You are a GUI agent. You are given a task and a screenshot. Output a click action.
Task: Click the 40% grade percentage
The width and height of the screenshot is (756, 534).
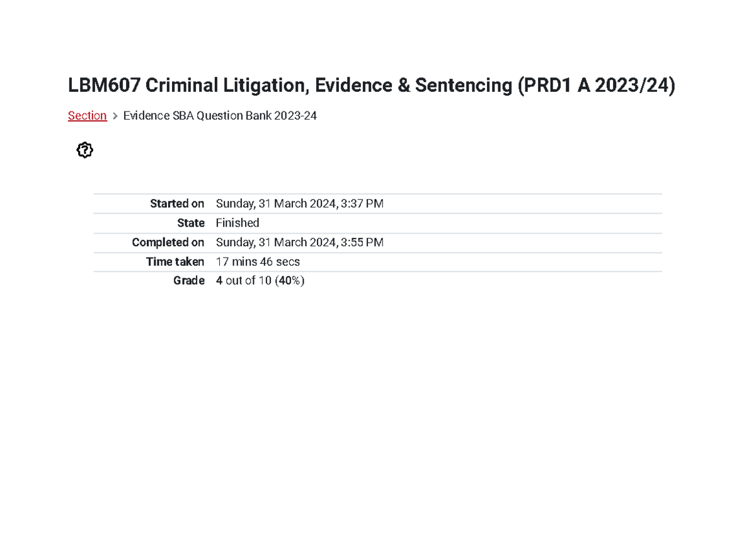tap(290, 280)
